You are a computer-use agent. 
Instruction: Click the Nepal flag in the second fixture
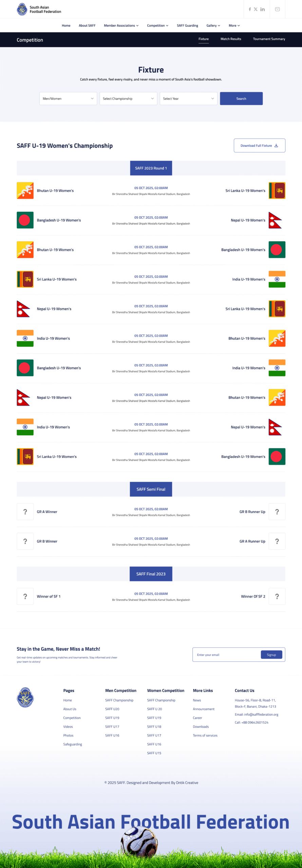tap(275, 220)
